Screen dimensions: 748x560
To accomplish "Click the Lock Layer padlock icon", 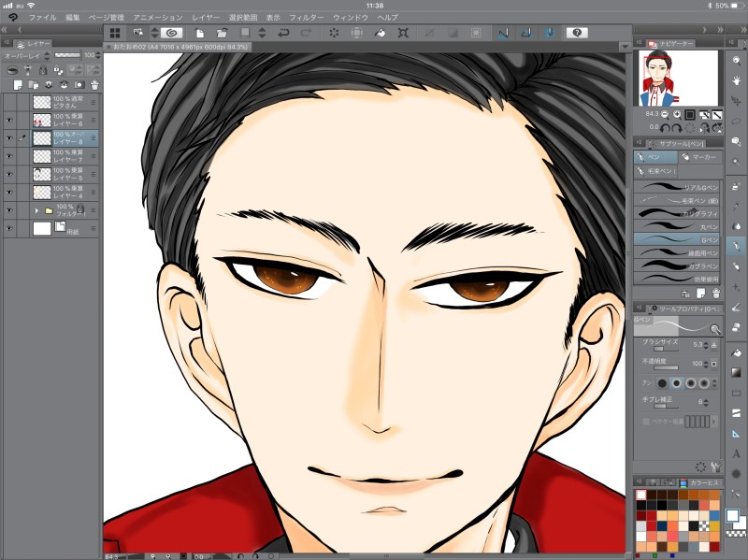I will [x=43, y=71].
